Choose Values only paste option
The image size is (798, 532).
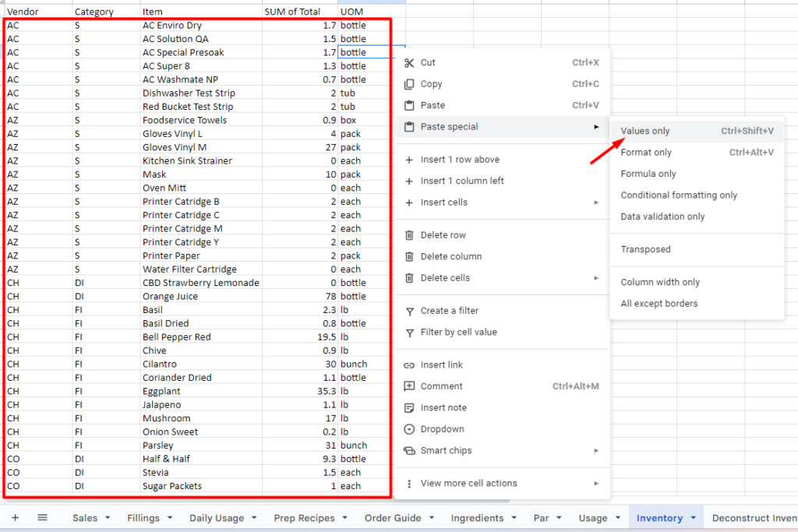click(644, 131)
